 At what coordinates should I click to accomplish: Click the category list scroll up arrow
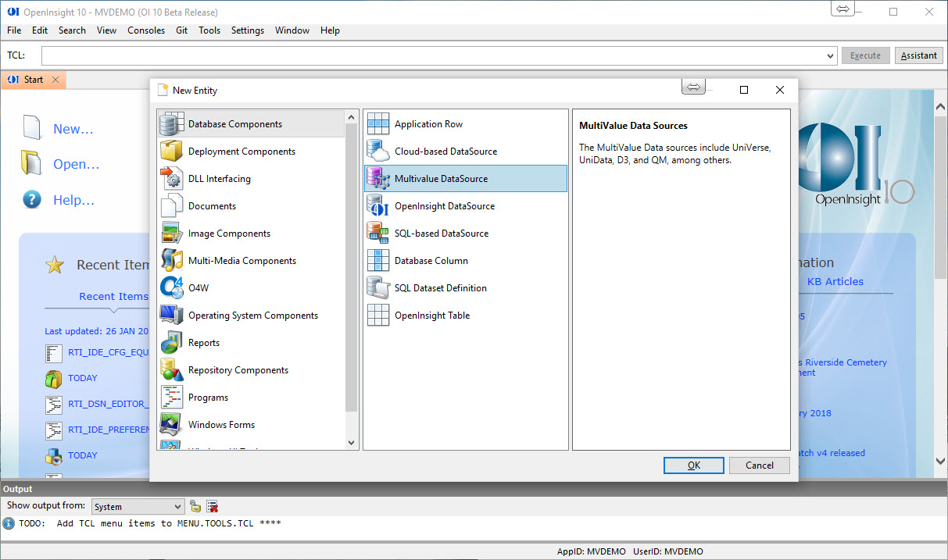click(x=351, y=117)
